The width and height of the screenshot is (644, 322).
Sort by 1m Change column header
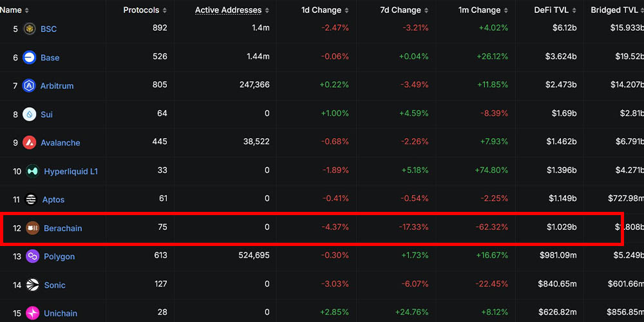click(x=480, y=10)
